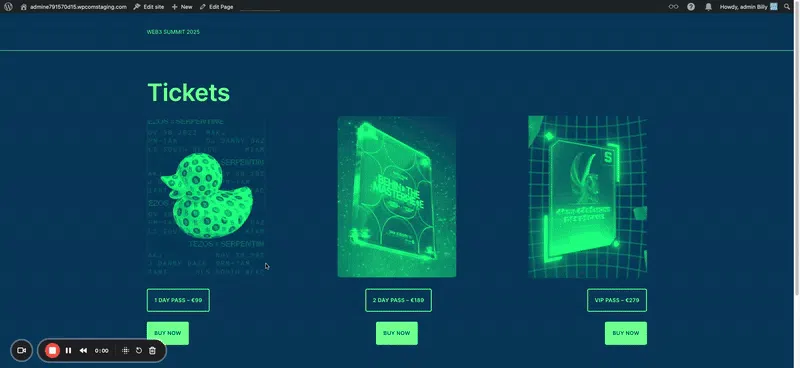Click BUY NOW under 1 Day Pass
This screenshot has width=800, height=368.
pyautogui.click(x=168, y=333)
